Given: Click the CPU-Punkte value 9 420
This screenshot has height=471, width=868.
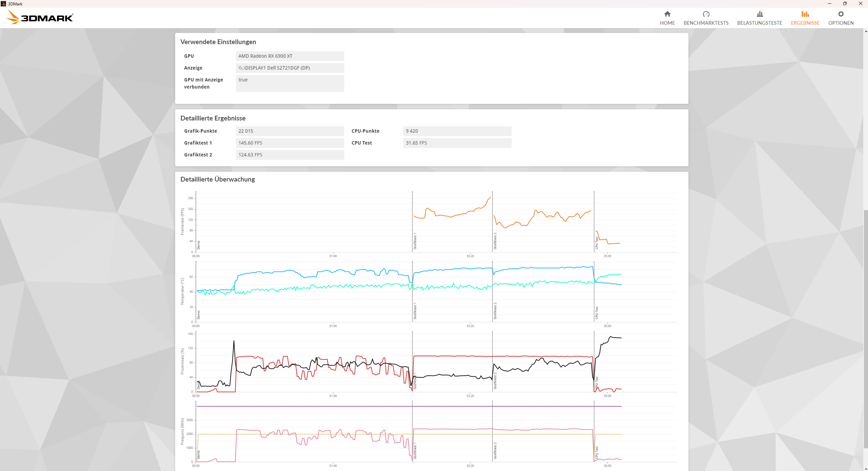Looking at the screenshot, I should 457,131.
